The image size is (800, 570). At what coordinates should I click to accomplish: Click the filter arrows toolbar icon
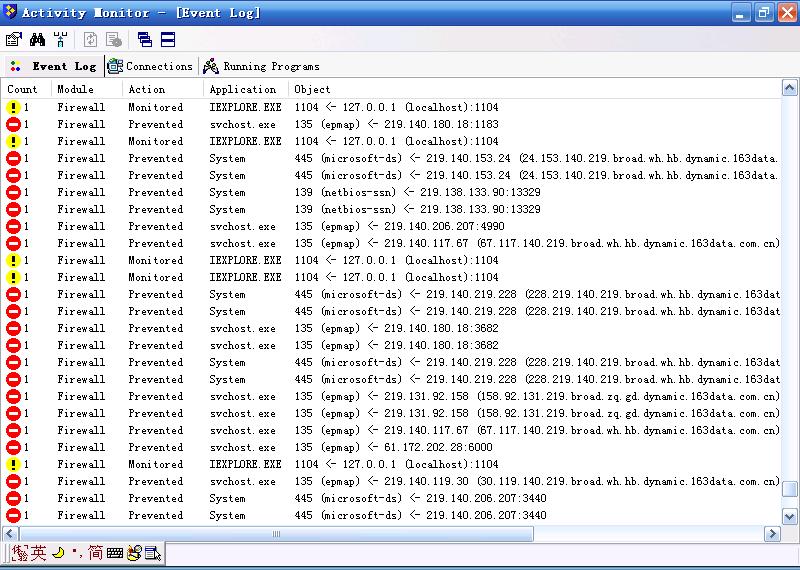60,39
